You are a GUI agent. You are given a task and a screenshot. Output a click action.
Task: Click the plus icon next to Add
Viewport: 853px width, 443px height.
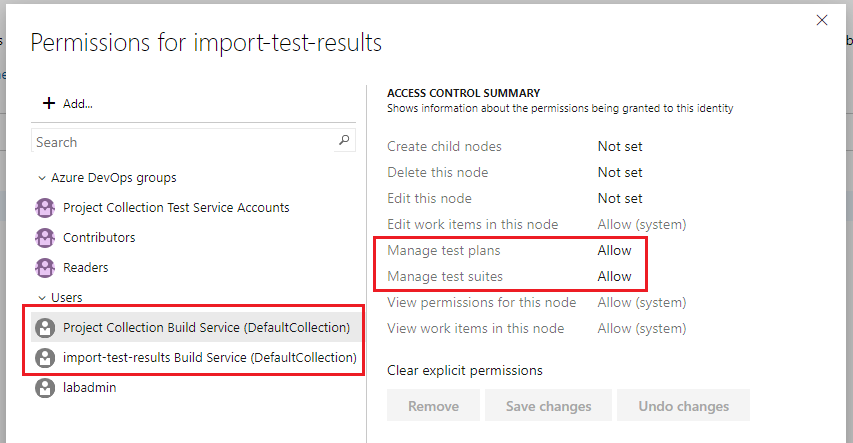(48, 103)
